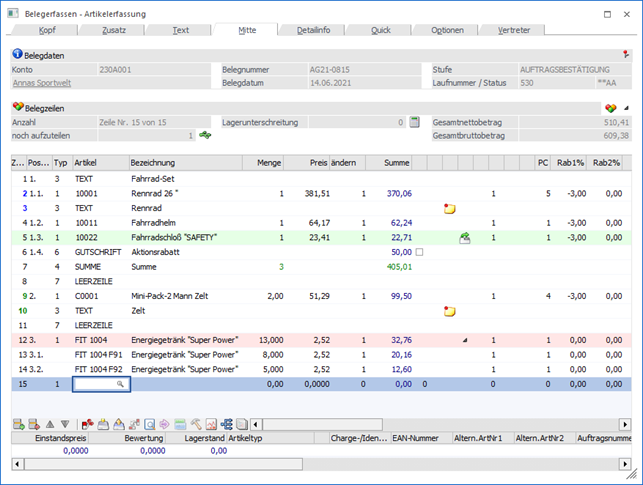Toggle the Aktionsrabatt checkbox in GUTSCHRIFT row
Screen dimensions: 643x485
419,252
